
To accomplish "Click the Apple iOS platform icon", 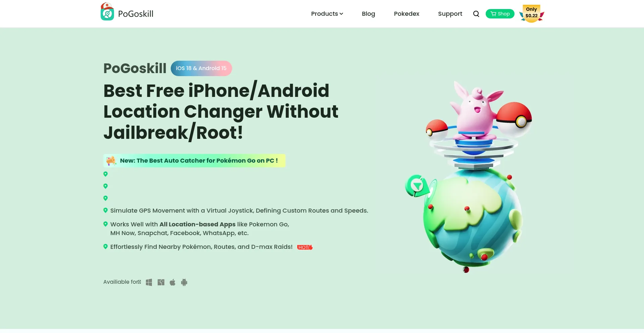I will point(173,282).
